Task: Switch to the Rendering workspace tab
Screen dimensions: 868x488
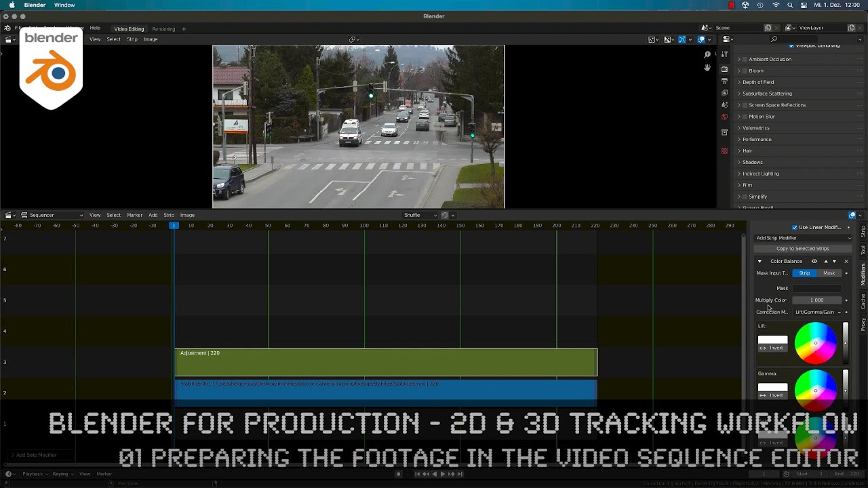Action: [163, 28]
